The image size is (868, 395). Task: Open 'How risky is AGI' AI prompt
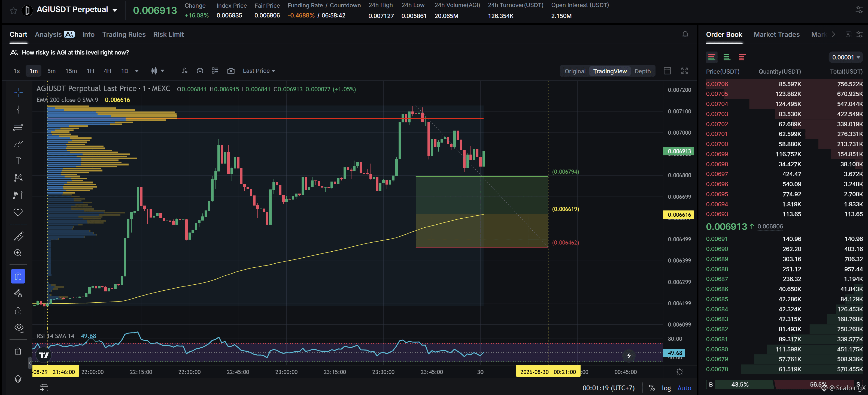tap(69, 53)
